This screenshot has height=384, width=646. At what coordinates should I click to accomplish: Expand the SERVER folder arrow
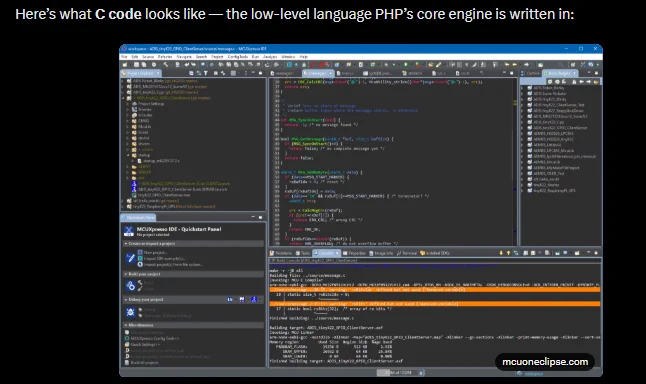point(128,172)
